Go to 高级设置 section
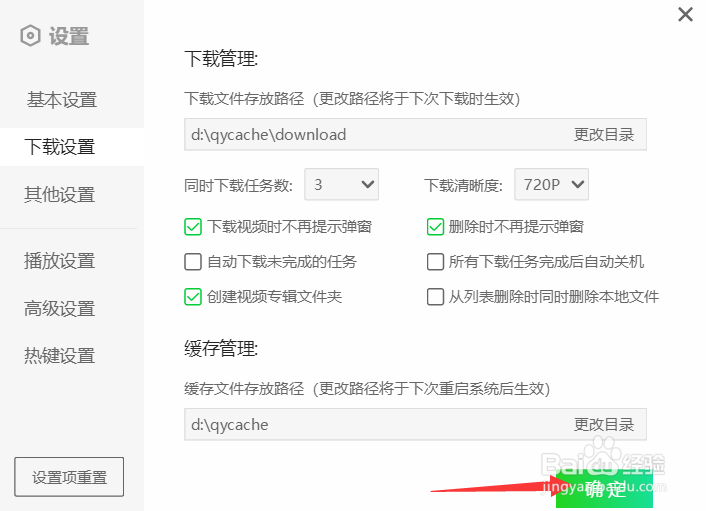The image size is (706, 511). (x=59, y=308)
